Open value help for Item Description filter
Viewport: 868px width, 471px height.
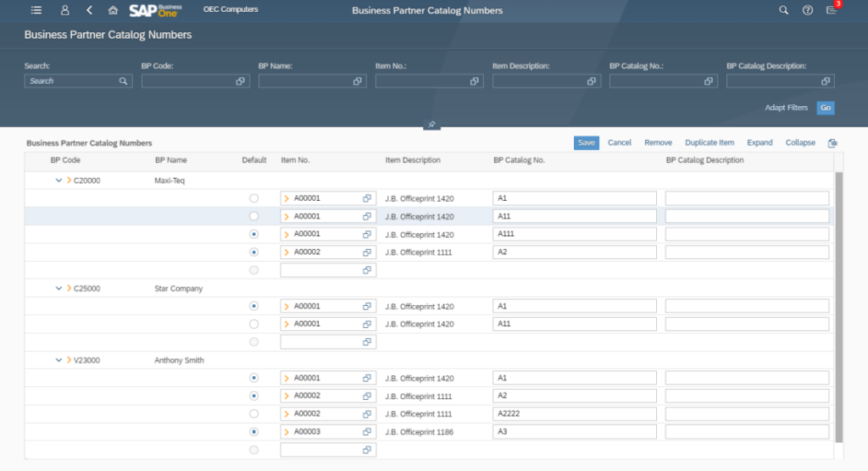[x=591, y=81]
